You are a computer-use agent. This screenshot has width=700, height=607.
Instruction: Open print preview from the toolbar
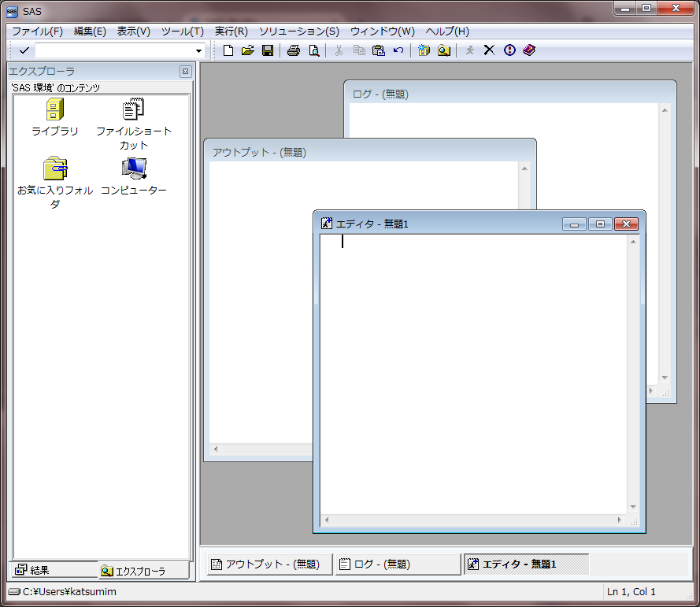(314, 50)
